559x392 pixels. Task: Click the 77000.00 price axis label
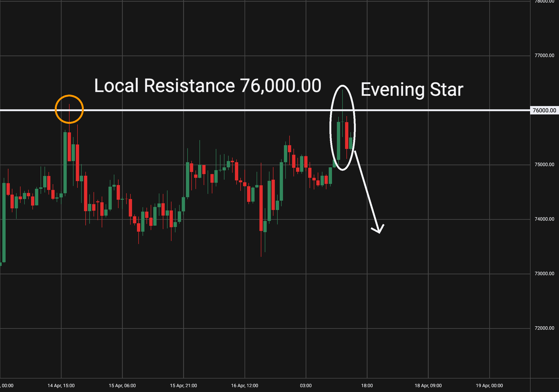[x=544, y=55]
